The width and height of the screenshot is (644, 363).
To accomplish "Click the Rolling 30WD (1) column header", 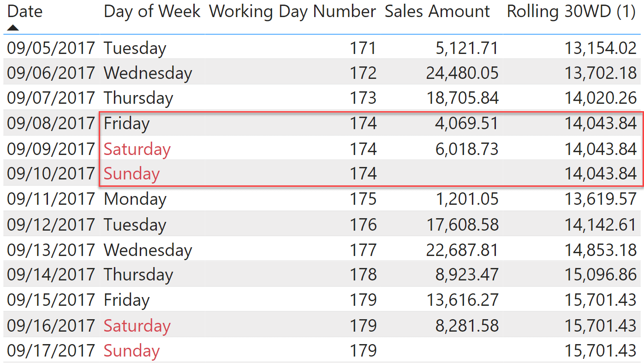I will (571, 12).
